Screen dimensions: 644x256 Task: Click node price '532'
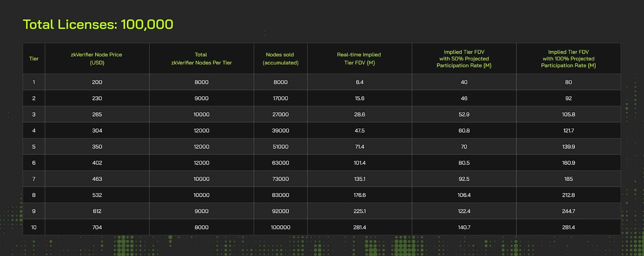point(97,195)
